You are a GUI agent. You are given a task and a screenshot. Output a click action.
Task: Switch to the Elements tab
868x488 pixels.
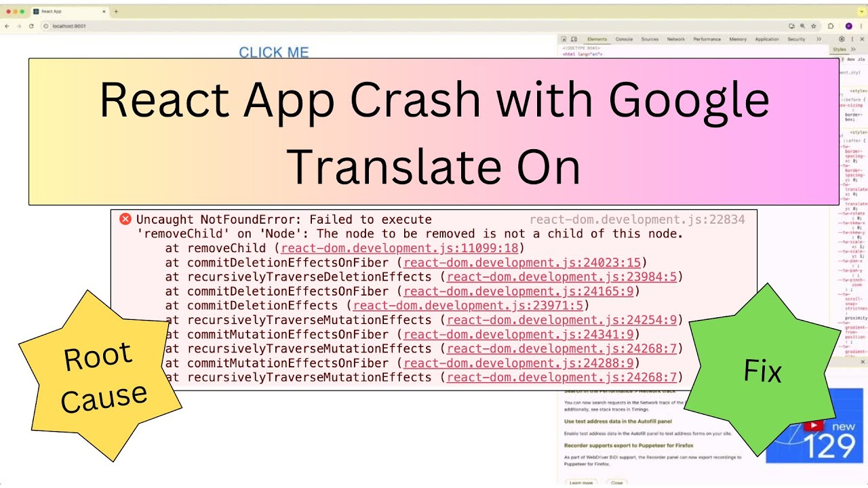point(597,39)
